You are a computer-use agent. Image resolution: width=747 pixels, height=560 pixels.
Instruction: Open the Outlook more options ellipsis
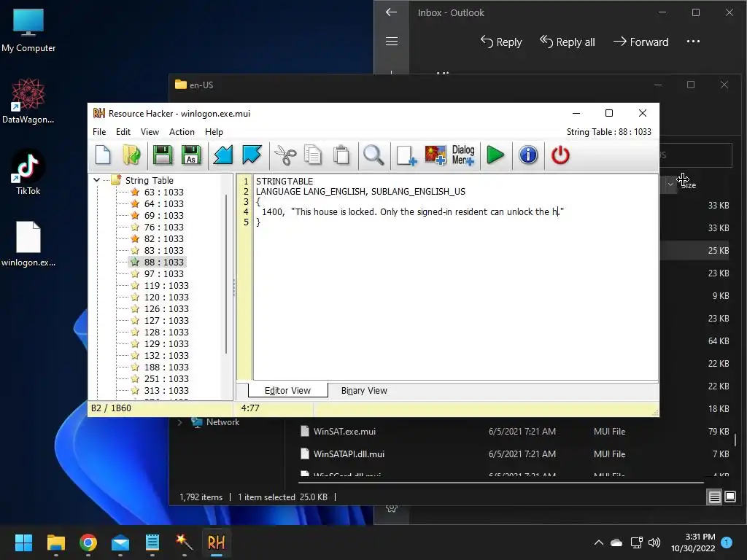693,42
